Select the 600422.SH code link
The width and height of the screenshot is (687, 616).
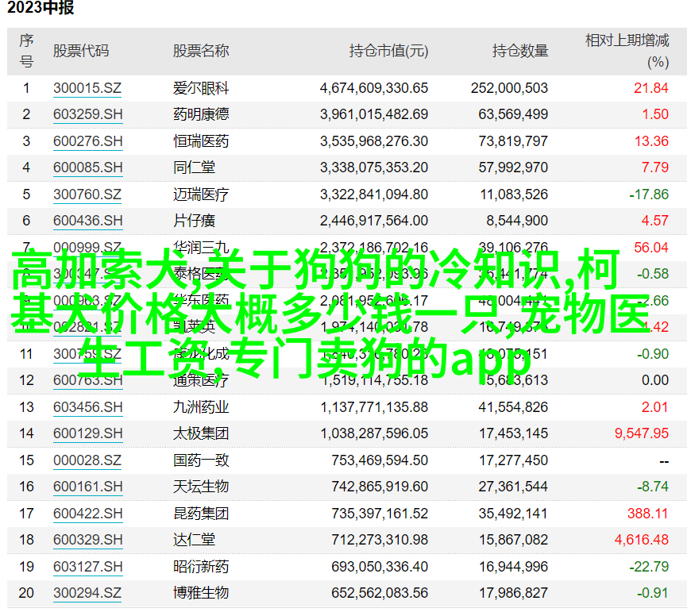(87, 514)
